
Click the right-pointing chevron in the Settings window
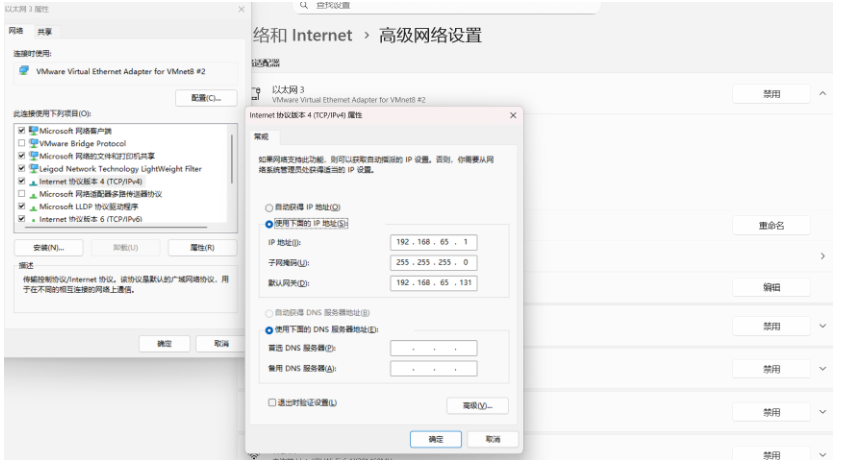click(x=822, y=256)
